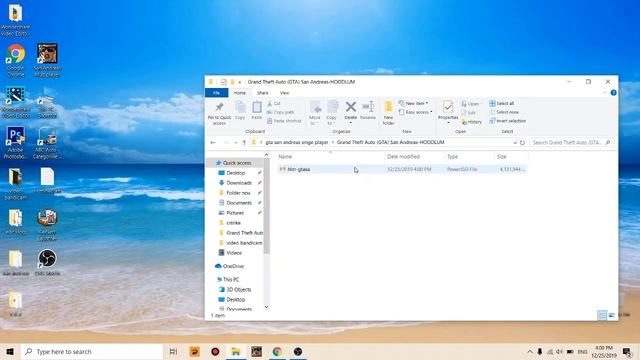640x360 pixels.
Task: Select This PC in the navigation pane
Action: [231, 280]
